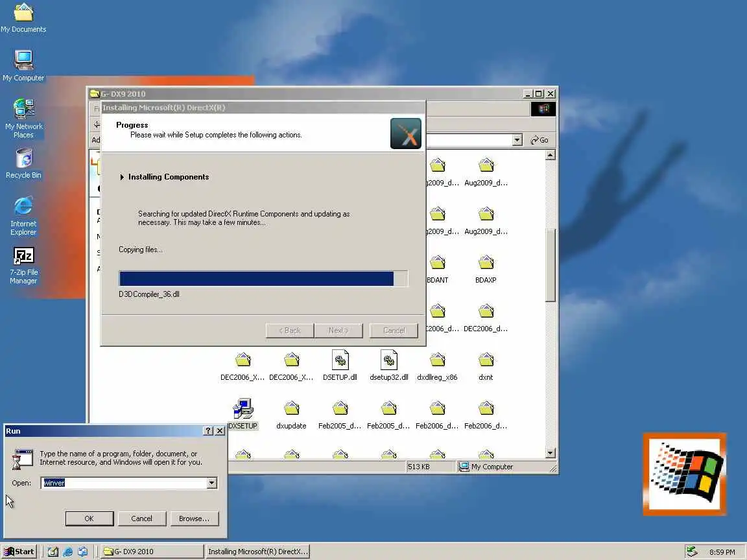Click the file-copy progress bar
Viewport: 747px width, 560px height.
coord(263,279)
